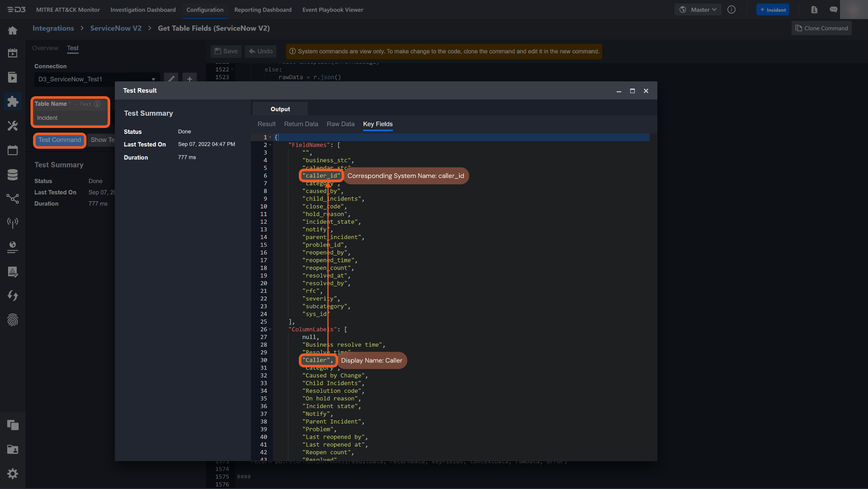
Task: Click the Clone Command button
Action: pyautogui.click(x=821, y=28)
